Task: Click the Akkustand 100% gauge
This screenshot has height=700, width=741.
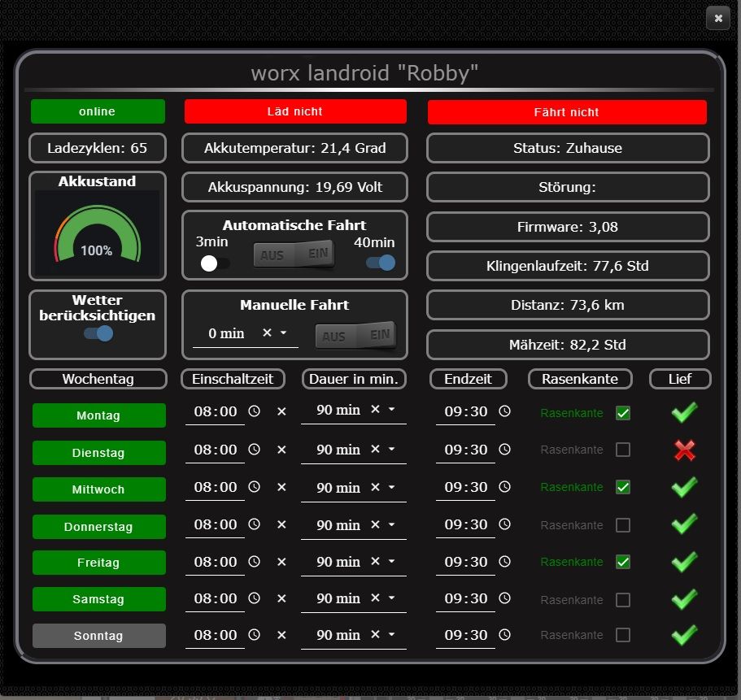Action: pos(98,233)
